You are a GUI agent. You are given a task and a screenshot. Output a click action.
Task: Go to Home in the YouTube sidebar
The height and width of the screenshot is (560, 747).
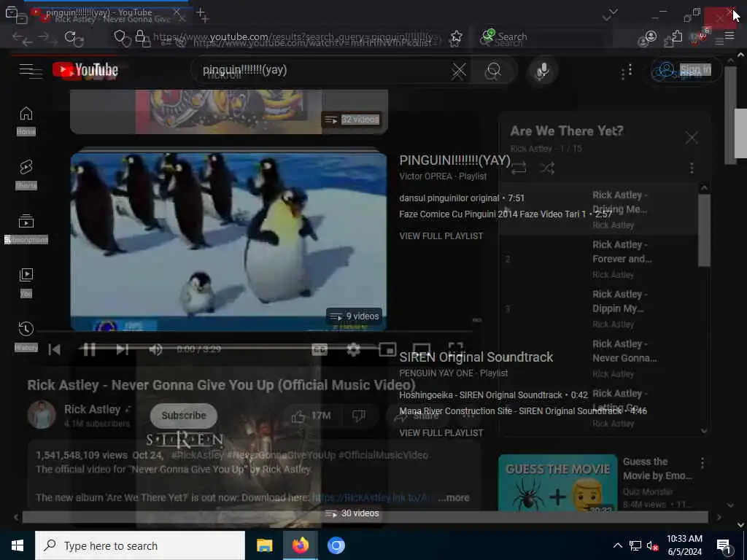pyautogui.click(x=26, y=121)
